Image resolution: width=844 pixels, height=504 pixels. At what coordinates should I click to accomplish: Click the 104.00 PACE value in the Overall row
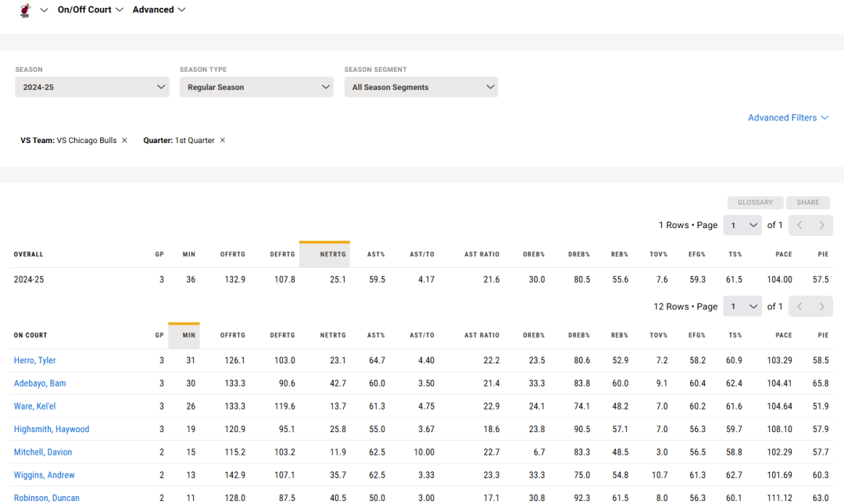[779, 280]
